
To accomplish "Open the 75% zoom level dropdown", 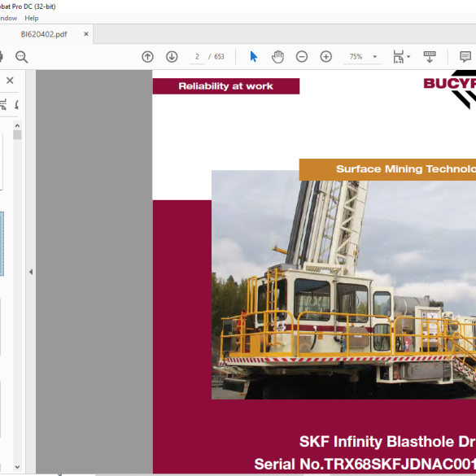I will 375,57.
